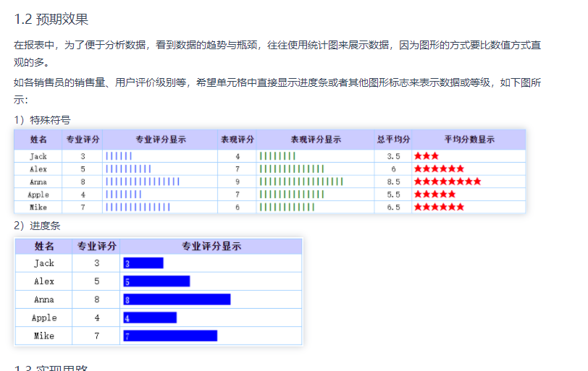Screen dimensions: 588x371
Task: Click Apple's blue tick-mark bar in symbols table
Action: point(123,195)
